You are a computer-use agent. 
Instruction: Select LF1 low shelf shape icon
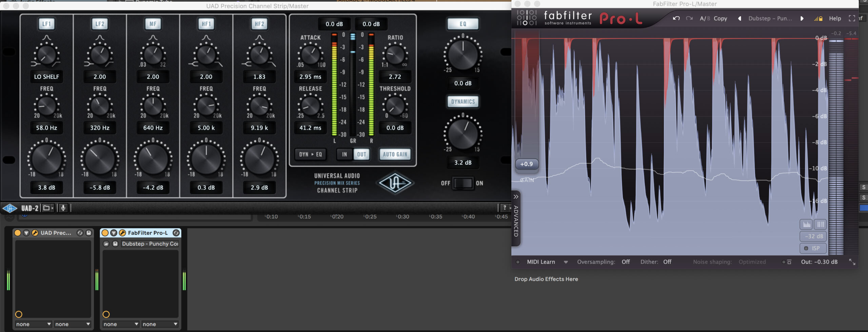point(36,64)
